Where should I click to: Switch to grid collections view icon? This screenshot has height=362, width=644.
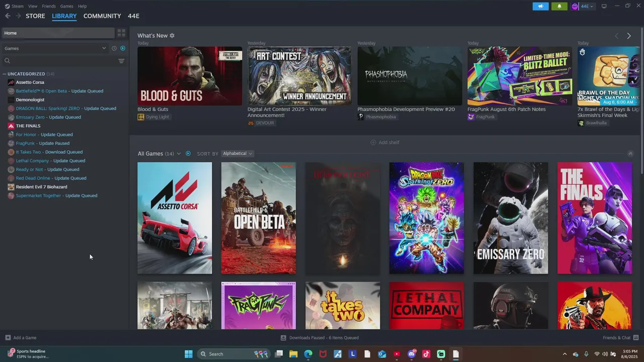(121, 33)
